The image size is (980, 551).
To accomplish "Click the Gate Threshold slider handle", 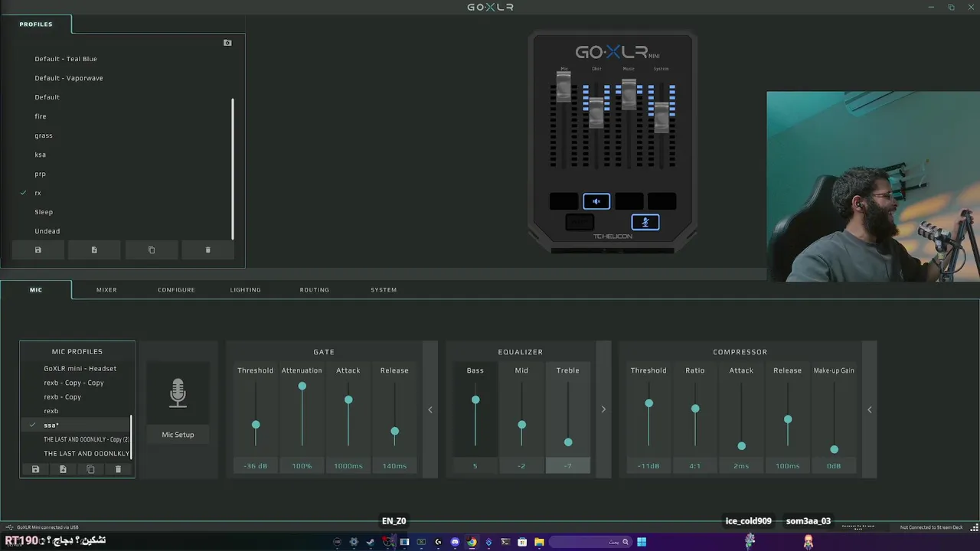I will (x=256, y=425).
